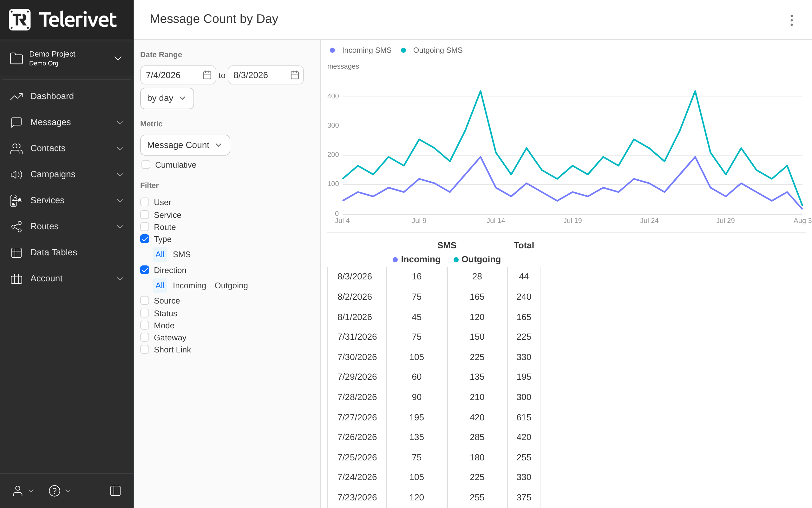Click the Telerivet logo icon
Screen dimensions: 812x508
(19, 19)
